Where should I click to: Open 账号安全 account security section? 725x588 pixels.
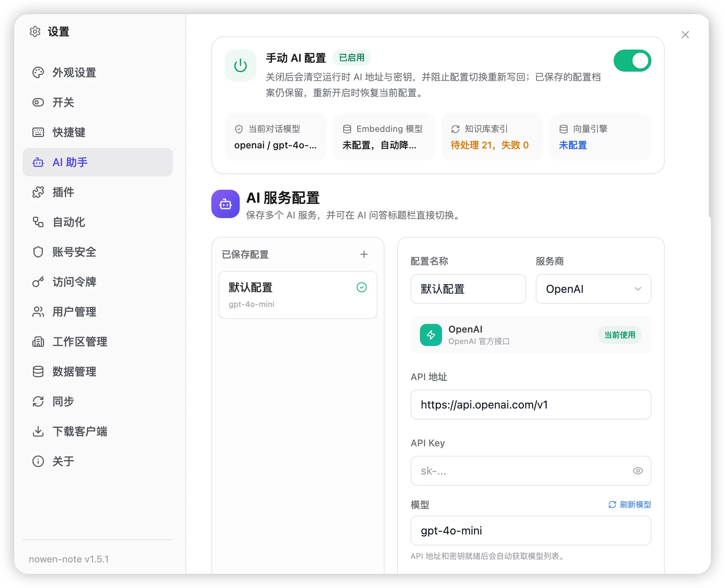[97, 252]
